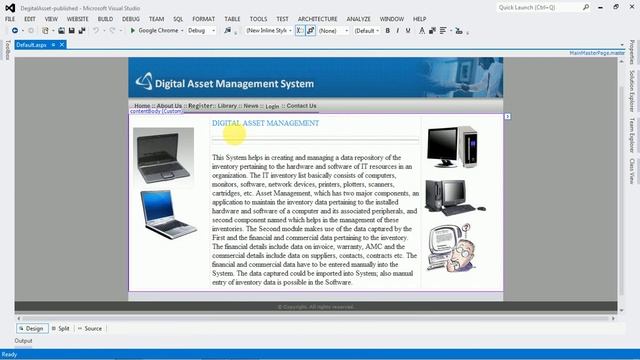
Task: Open the Output panel tab
Action: (x=23, y=341)
